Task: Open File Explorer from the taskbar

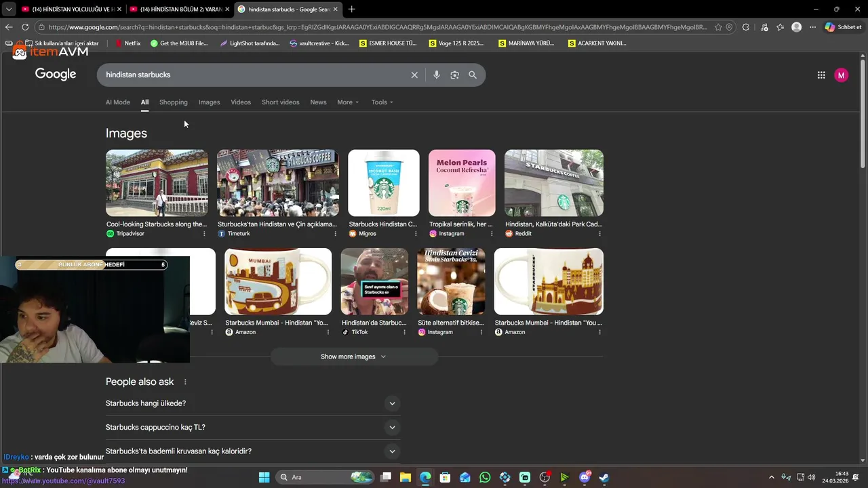Action: pyautogui.click(x=406, y=477)
